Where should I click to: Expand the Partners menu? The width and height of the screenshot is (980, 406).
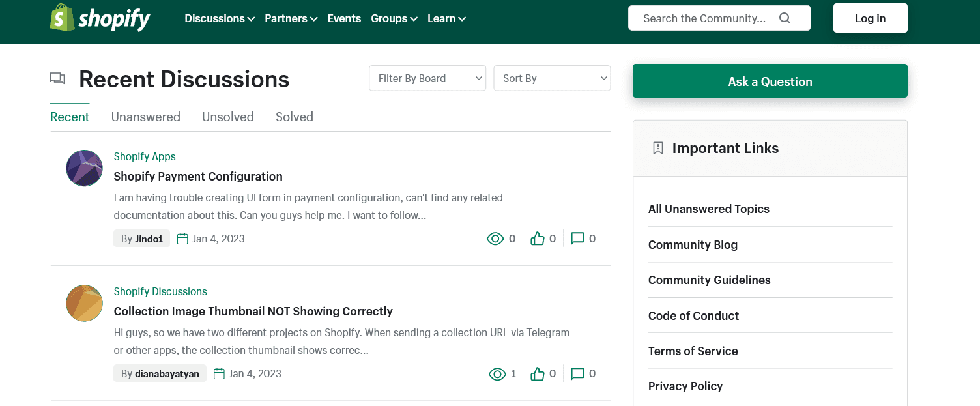(291, 18)
